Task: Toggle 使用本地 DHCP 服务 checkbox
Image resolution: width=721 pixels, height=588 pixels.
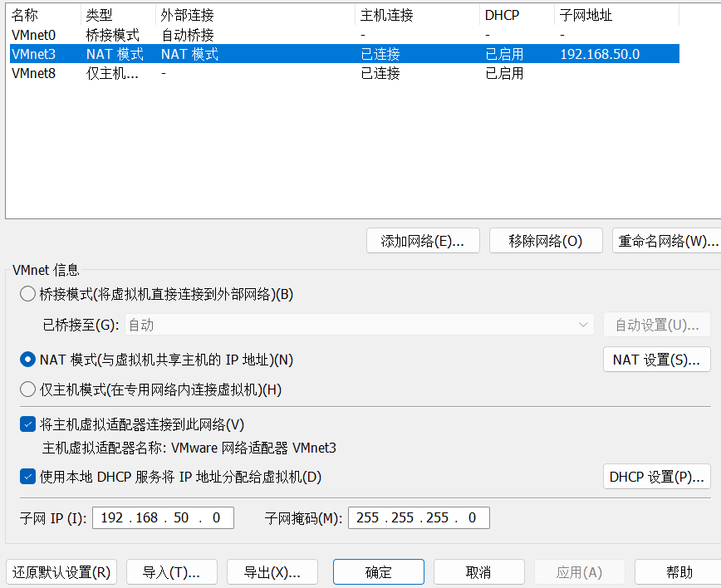Action: (27, 477)
